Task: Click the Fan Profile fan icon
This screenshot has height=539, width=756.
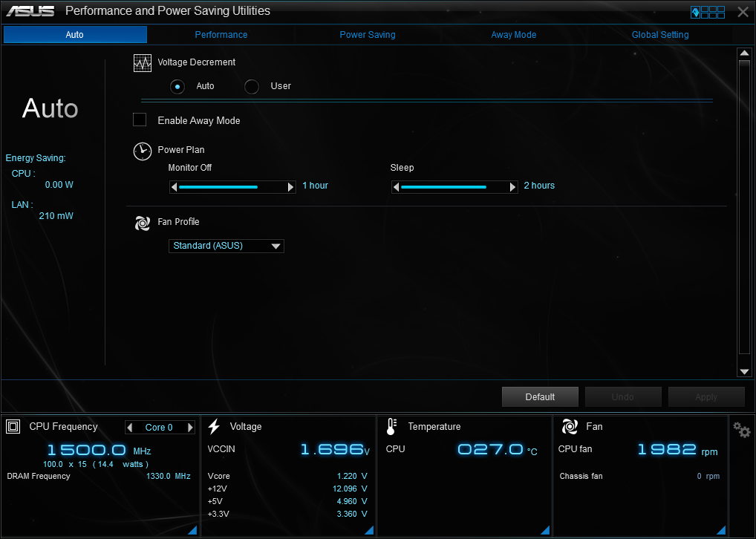Action: coord(143,223)
